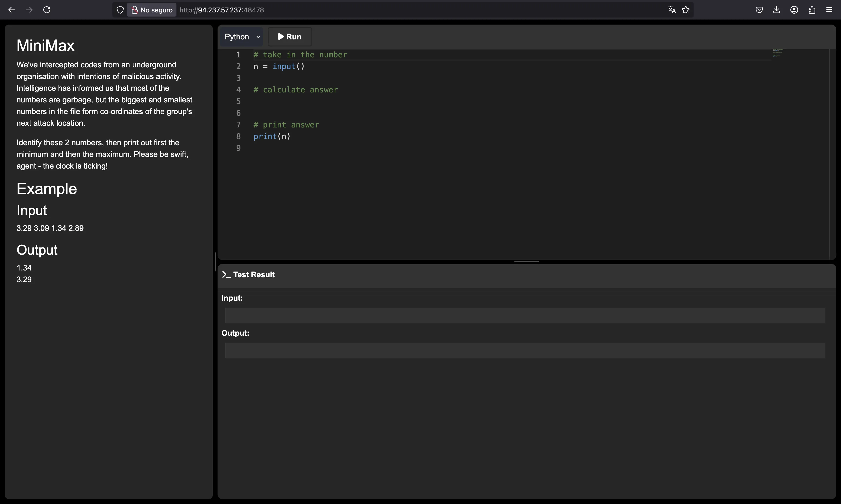Open the Python language dropdown
The image size is (841, 504).
point(242,37)
